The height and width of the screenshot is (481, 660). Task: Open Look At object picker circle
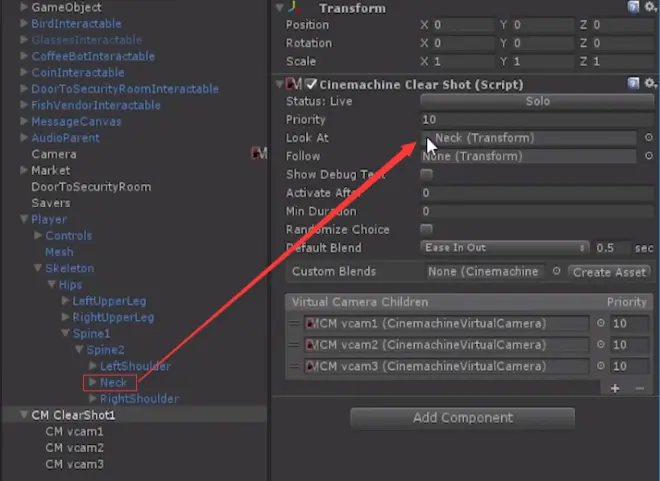[x=649, y=137]
